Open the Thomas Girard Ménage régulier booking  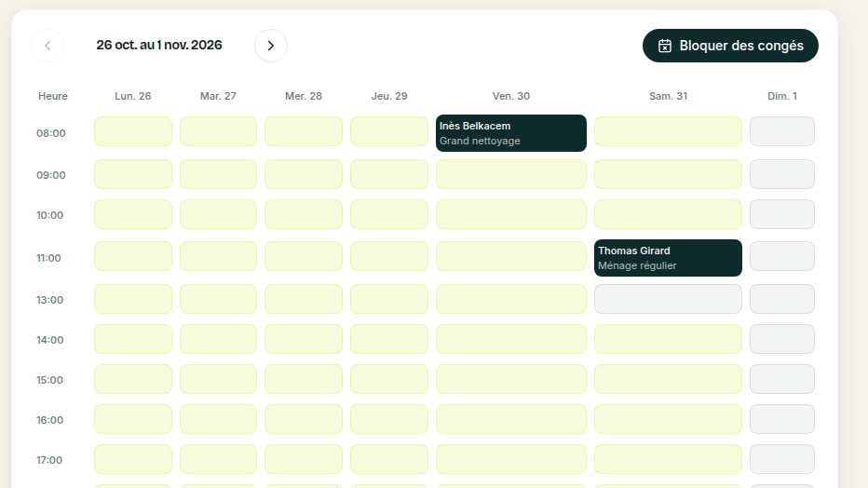(x=668, y=258)
